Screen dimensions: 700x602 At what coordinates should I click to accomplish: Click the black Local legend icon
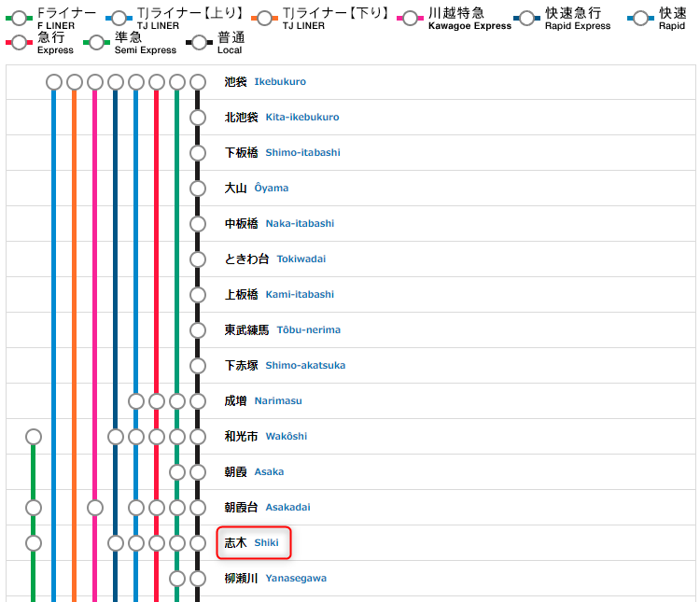(x=199, y=42)
